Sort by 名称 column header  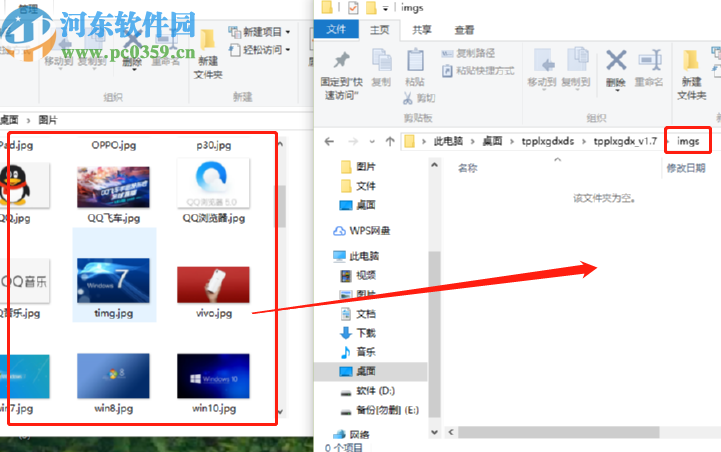click(468, 168)
